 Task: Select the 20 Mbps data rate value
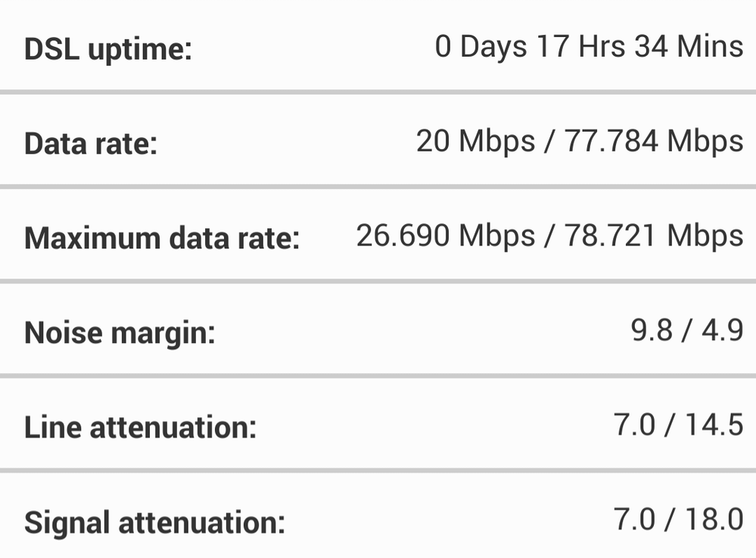pos(475,141)
